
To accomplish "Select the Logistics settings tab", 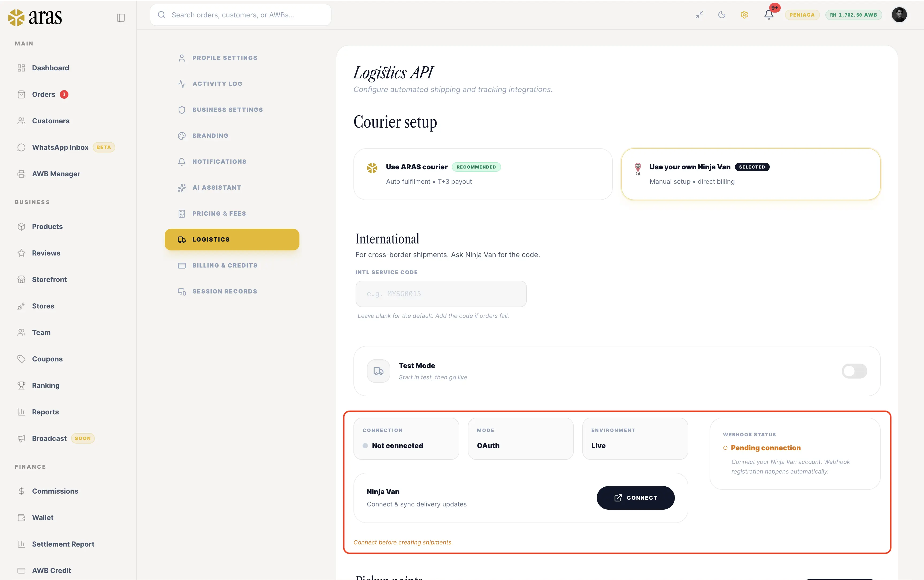I will [x=232, y=240].
